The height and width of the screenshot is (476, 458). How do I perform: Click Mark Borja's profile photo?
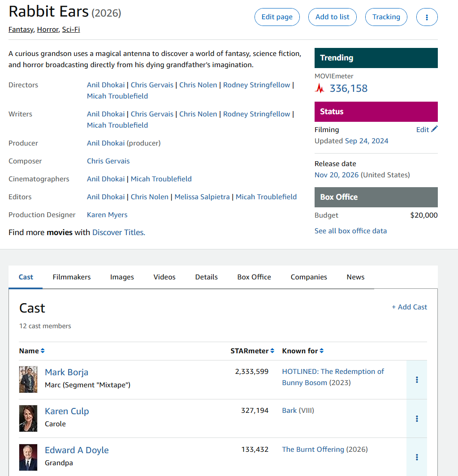(28, 379)
